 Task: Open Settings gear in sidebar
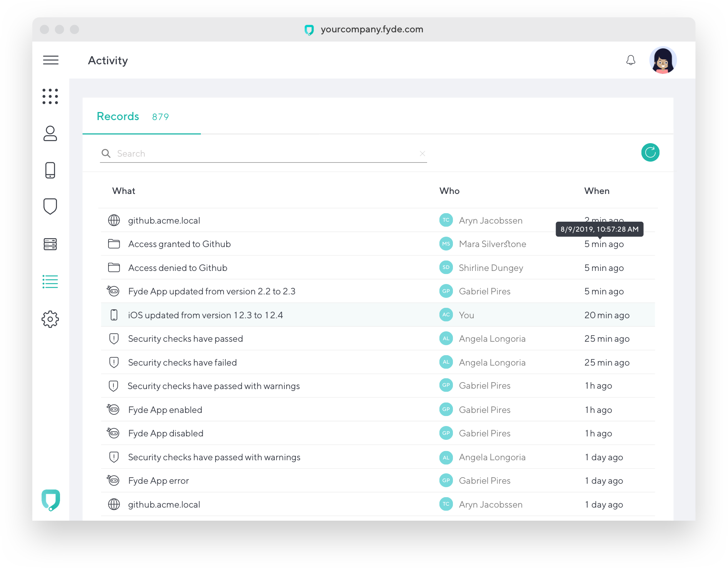tap(50, 319)
